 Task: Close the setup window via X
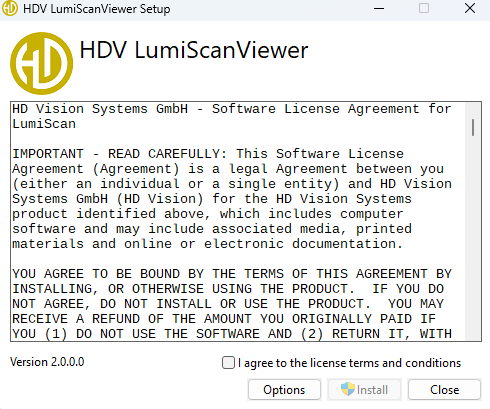(470, 8)
